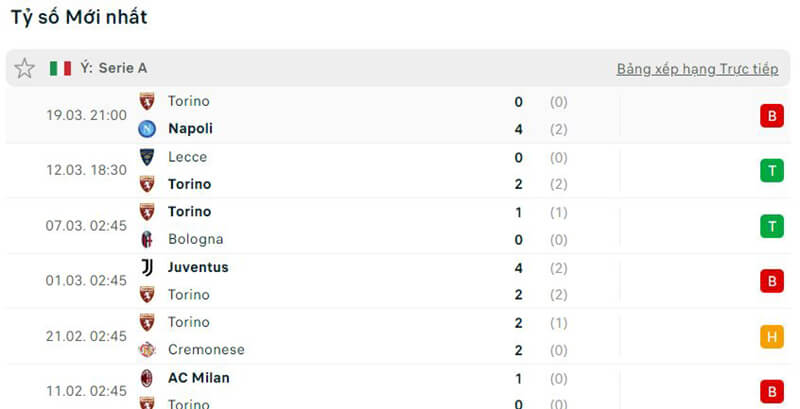Click the green T badge for Bologna match
The height and width of the screenshot is (409, 800).
pyautogui.click(x=771, y=226)
